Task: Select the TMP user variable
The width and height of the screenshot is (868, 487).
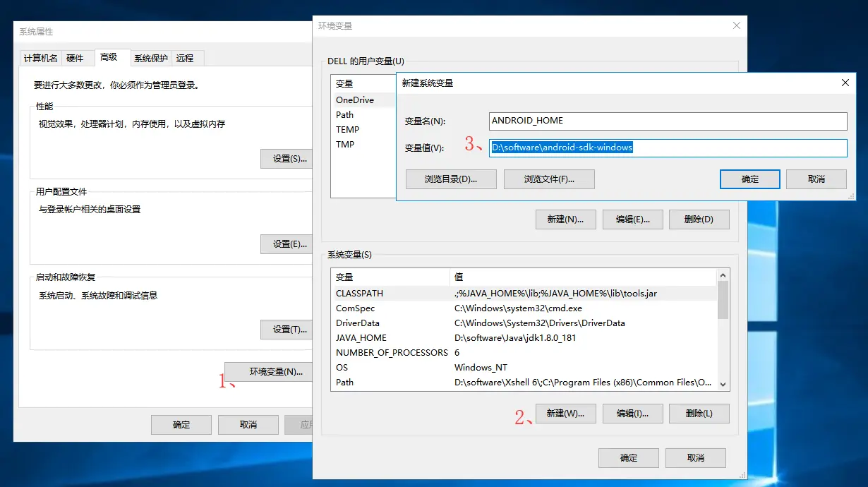Action: point(363,145)
